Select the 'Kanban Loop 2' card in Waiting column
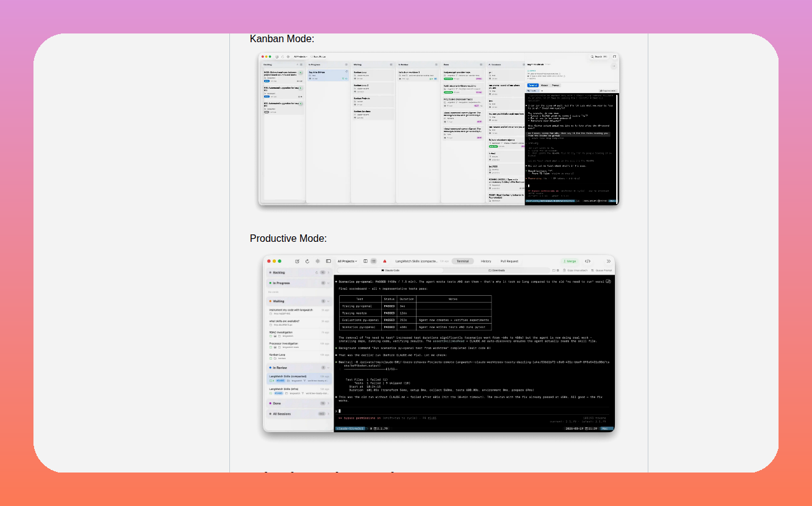This screenshot has height=506, width=812. pyautogui.click(x=373, y=88)
